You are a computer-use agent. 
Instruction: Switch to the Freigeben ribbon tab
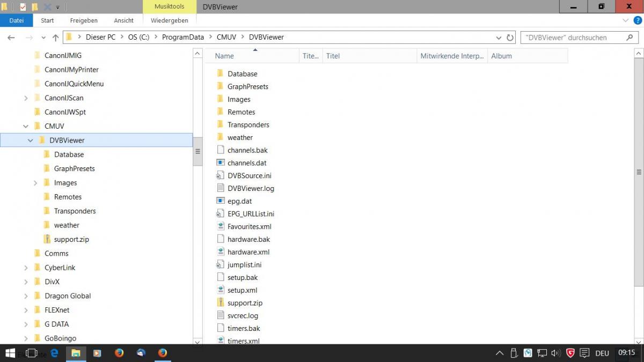[84, 20]
